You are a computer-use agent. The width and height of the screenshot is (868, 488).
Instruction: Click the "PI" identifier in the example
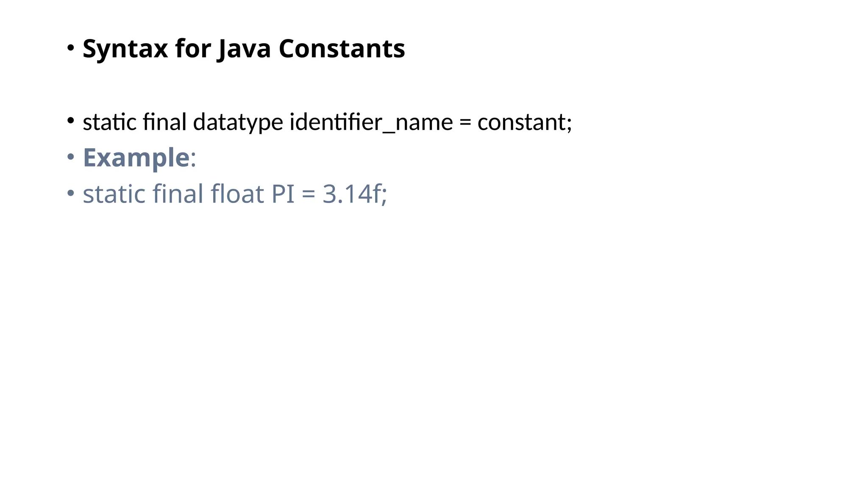(x=283, y=194)
